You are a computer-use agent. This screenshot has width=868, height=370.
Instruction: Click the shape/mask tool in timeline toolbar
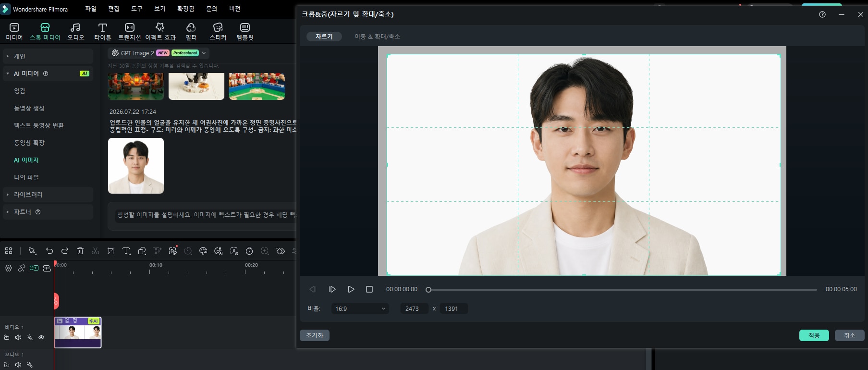point(142,251)
